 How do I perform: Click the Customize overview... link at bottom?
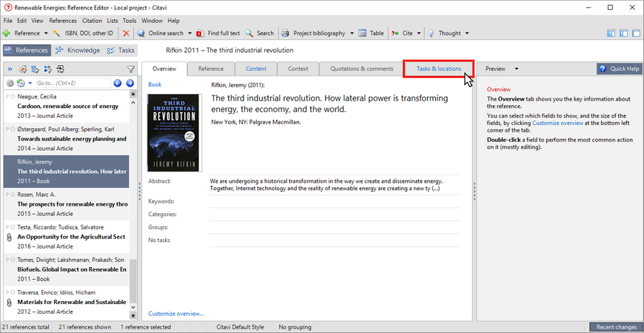coord(175,314)
